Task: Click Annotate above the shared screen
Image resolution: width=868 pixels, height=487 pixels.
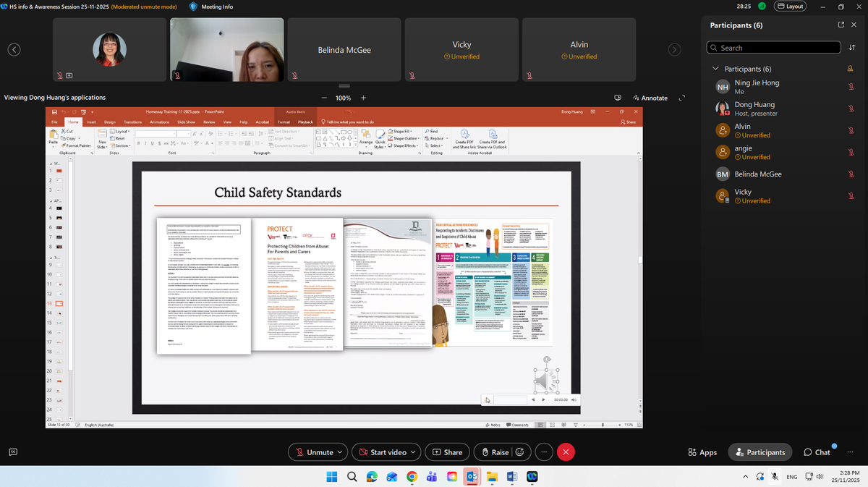Action: pyautogui.click(x=650, y=98)
